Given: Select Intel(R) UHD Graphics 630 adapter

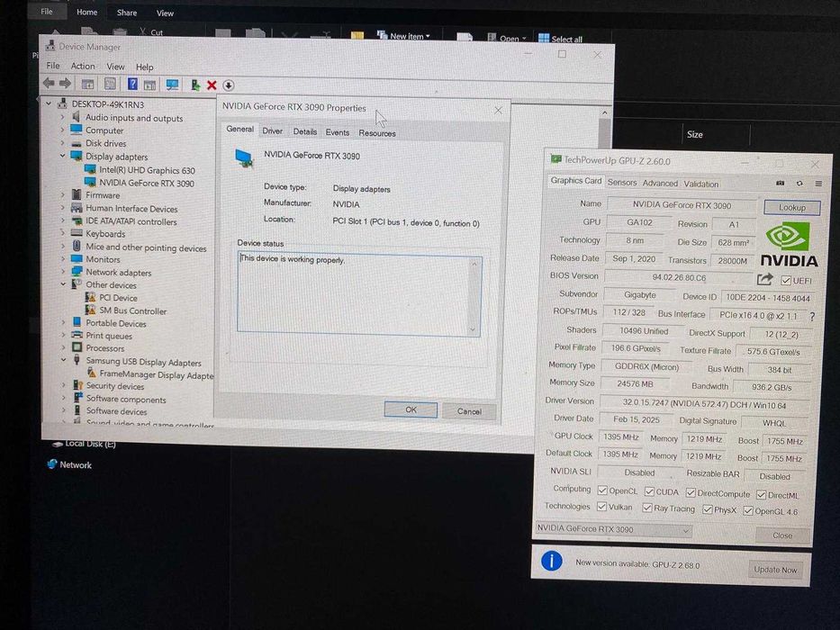Looking at the screenshot, I should pyautogui.click(x=147, y=170).
